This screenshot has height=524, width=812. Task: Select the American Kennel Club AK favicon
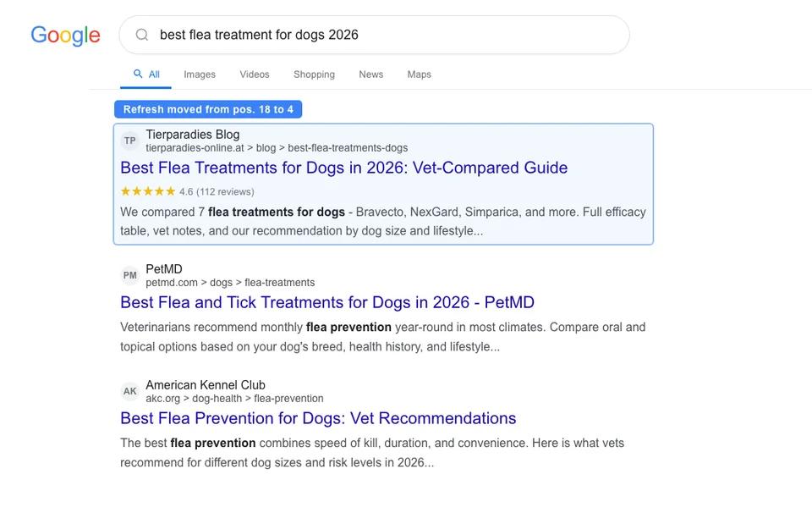click(129, 391)
